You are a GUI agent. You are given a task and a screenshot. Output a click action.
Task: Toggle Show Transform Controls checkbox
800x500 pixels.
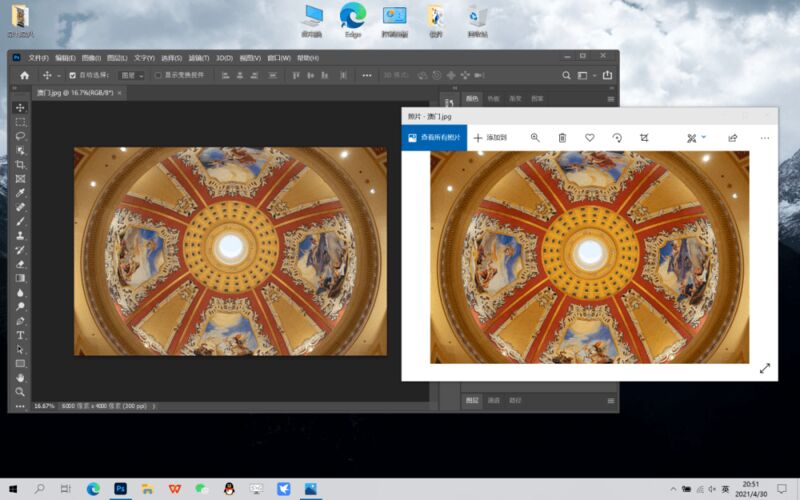tap(158, 76)
